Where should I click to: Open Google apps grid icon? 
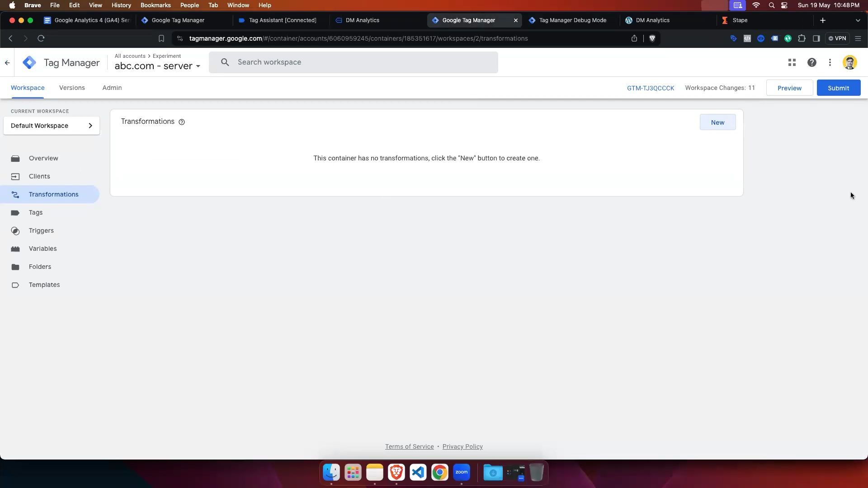coord(792,63)
